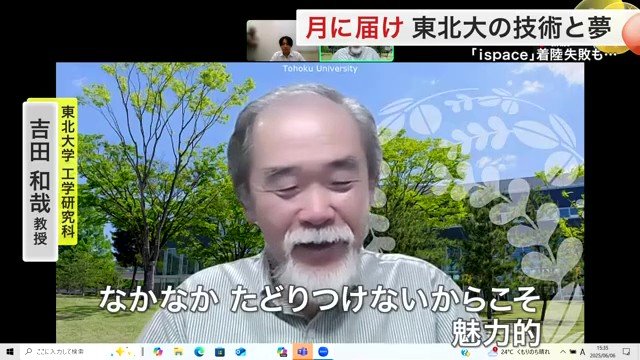640x360 pixels.
Task: Open Microsoft Store from the taskbar
Action: click(220, 351)
